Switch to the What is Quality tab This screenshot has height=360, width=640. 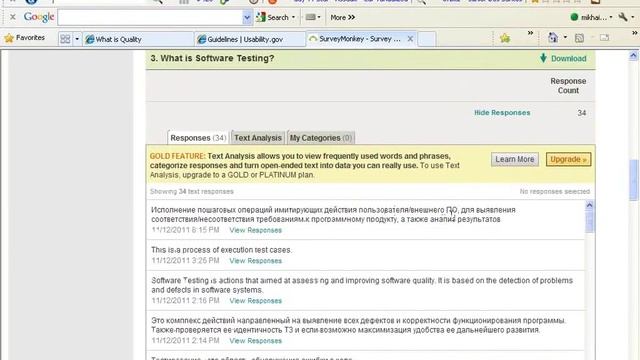point(138,39)
